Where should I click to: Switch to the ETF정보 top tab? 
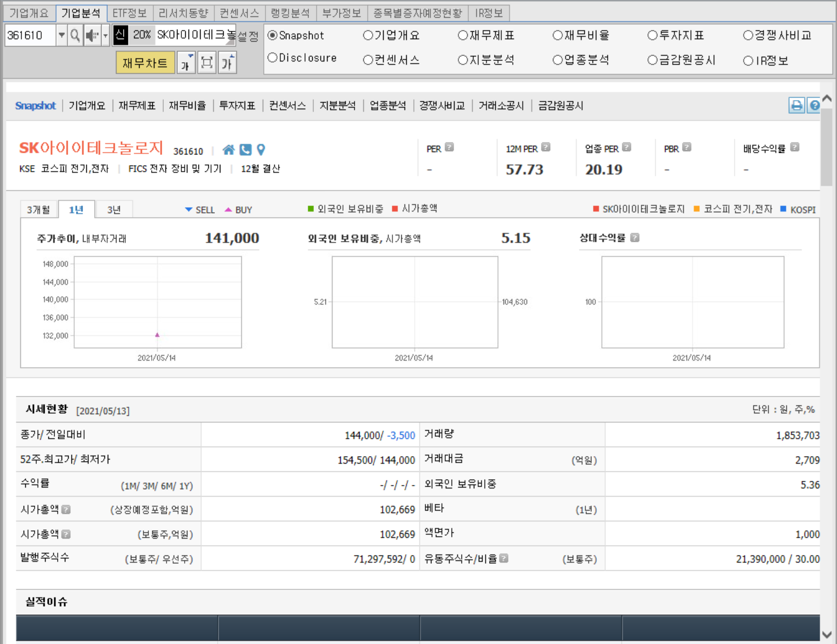[129, 13]
